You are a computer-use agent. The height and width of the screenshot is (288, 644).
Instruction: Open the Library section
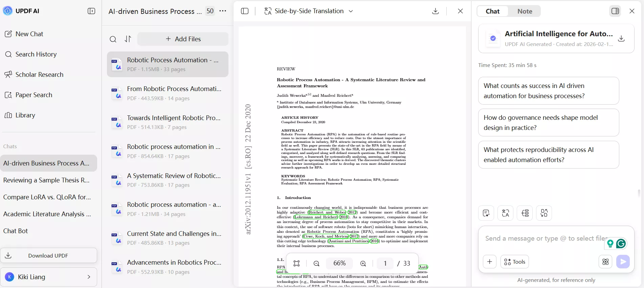click(x=20, y=115)
